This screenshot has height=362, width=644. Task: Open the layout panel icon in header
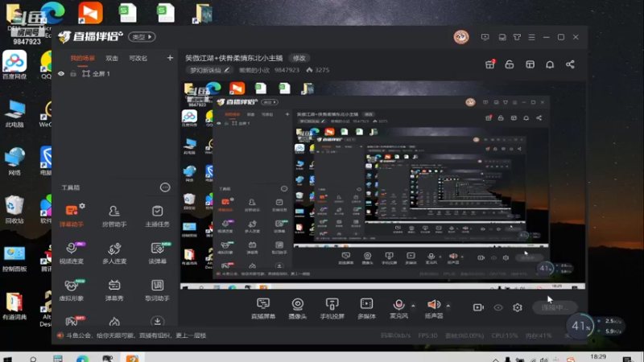click(x=530, y=64)
